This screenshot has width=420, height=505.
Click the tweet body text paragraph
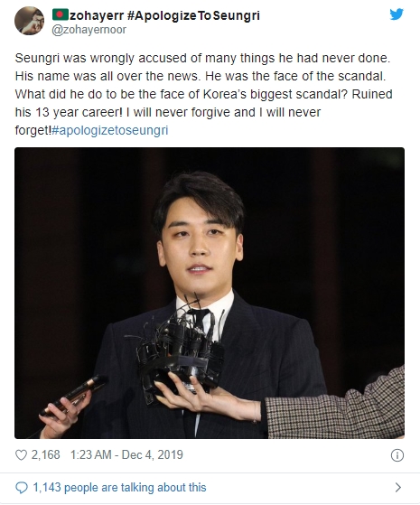click(203, 94)
